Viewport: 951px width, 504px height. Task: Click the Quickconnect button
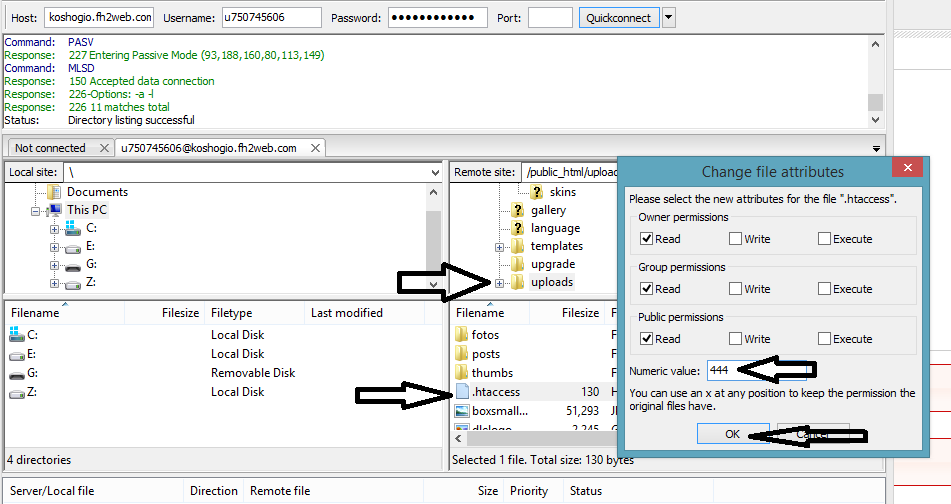(618, 18)
